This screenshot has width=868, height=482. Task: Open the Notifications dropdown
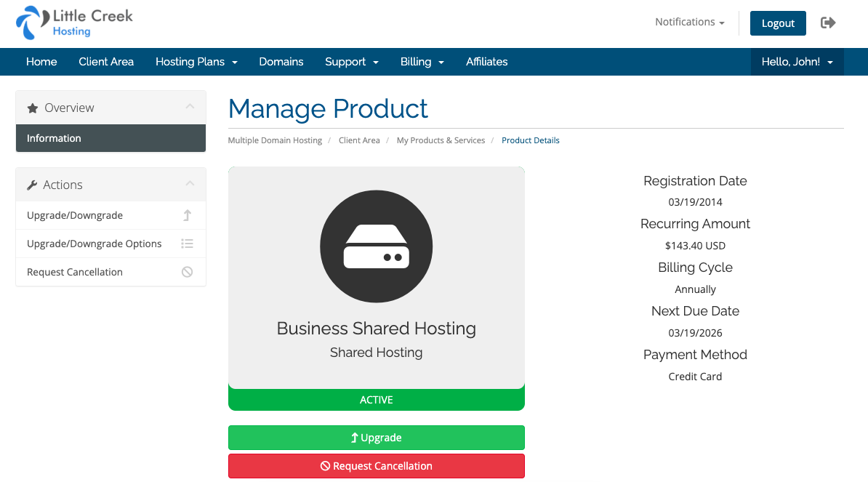pyautogui.click(x=689, y=23)
